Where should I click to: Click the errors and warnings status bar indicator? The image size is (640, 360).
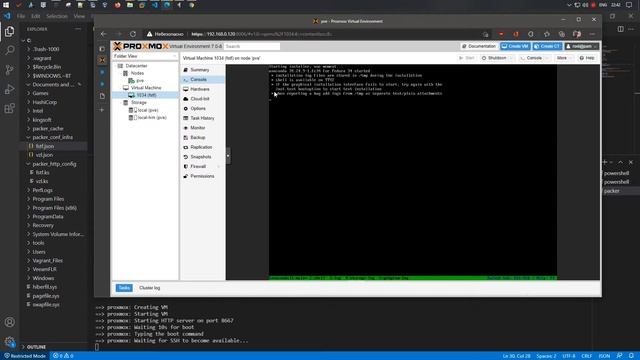point(63,356)
